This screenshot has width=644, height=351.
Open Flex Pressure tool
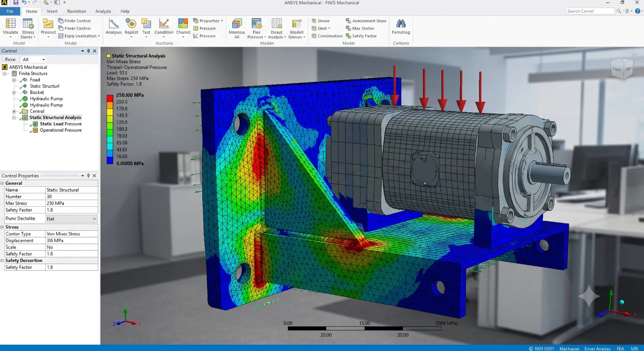[x=257, y=28]
